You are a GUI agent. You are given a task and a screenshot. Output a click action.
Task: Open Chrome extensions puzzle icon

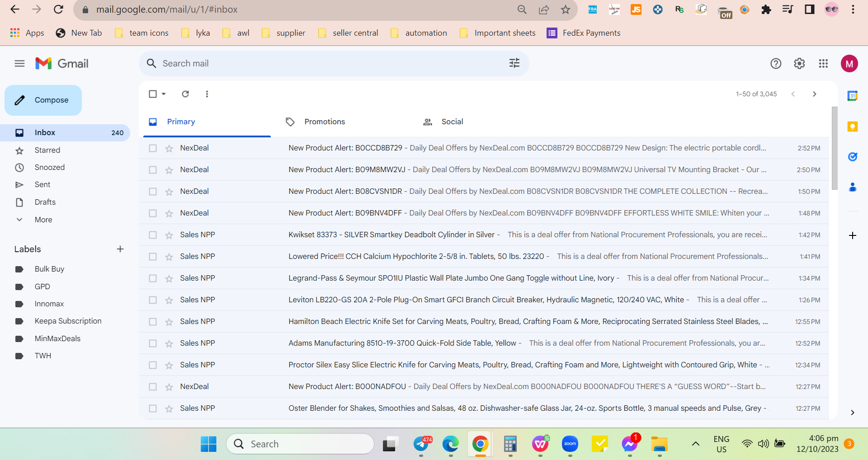tap(766, 9)
